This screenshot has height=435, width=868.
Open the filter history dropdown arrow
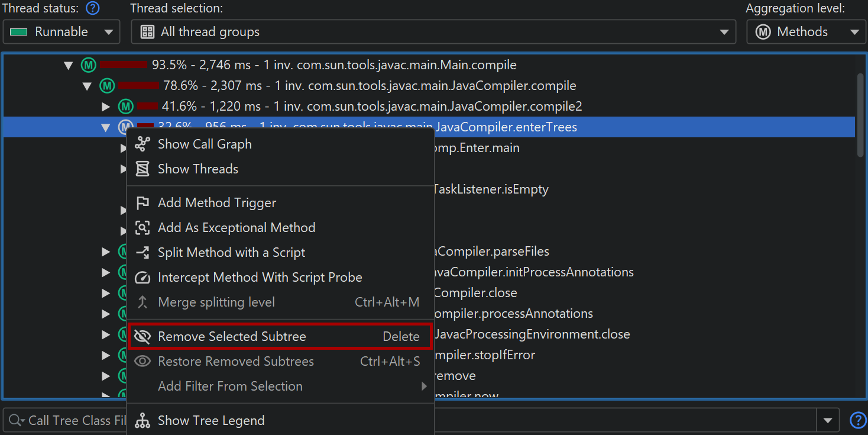coord(827,420)
